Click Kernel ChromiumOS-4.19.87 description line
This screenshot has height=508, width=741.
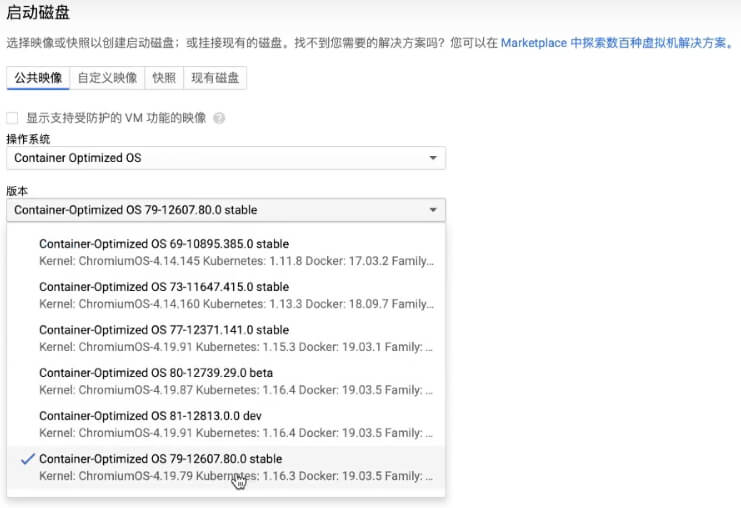[x=236, y=390]
